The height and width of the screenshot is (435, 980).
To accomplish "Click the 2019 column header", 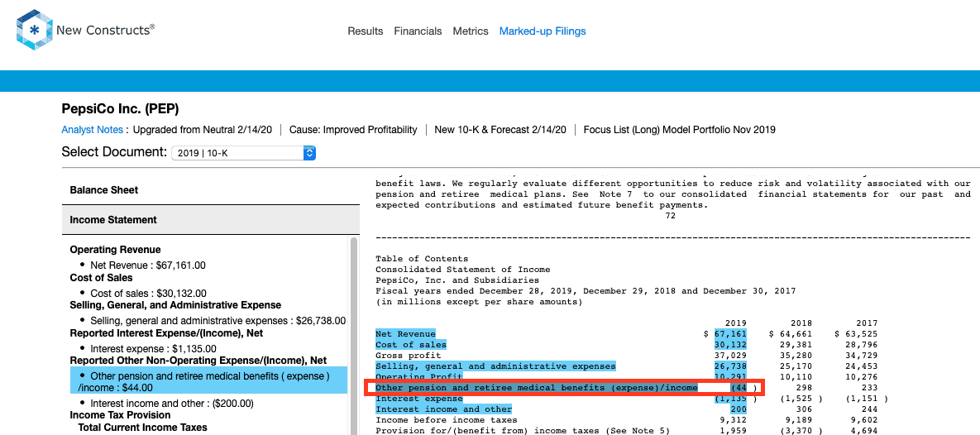I will tap(735, 323).
